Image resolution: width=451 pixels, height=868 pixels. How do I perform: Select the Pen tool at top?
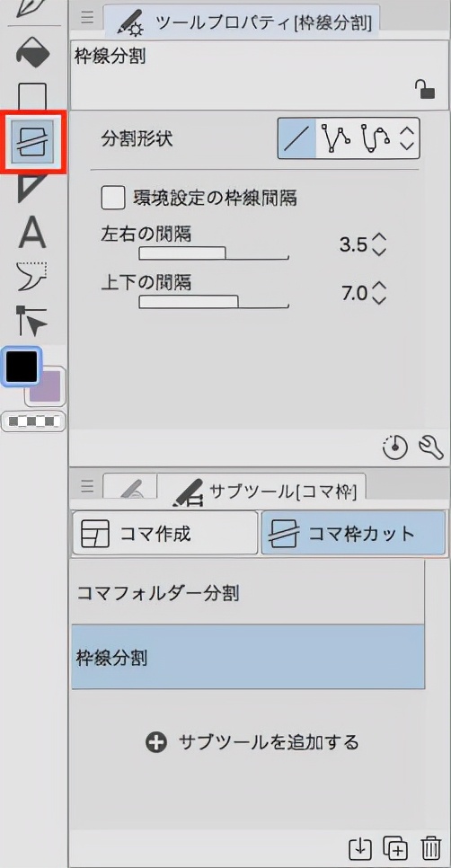point(31,8)
